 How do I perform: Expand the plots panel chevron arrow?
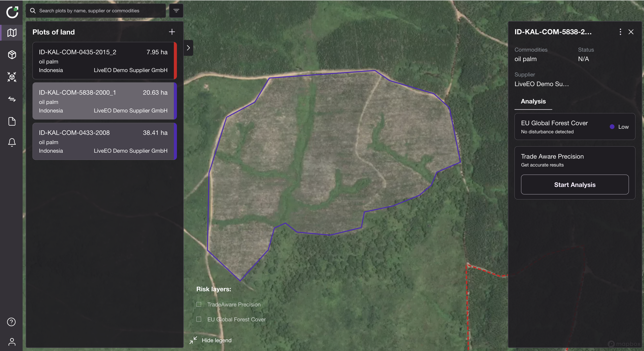click(189, 48)
